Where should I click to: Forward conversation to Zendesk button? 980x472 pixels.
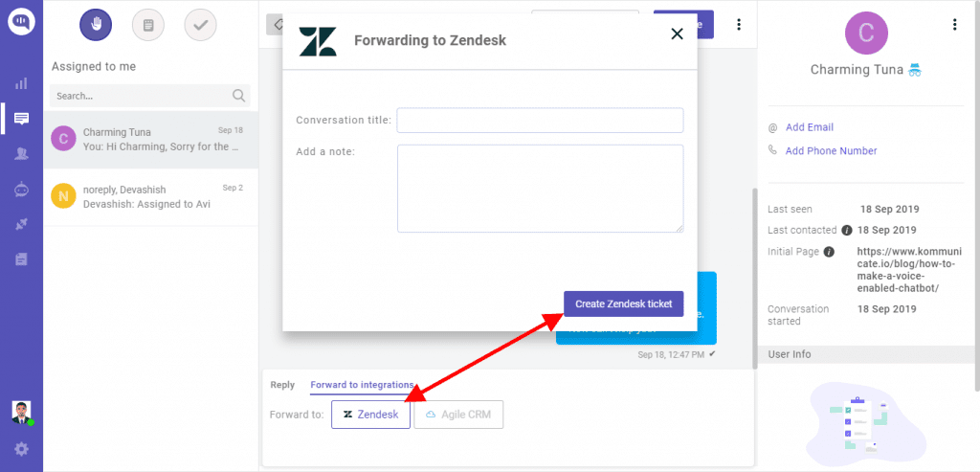point(370,414)
